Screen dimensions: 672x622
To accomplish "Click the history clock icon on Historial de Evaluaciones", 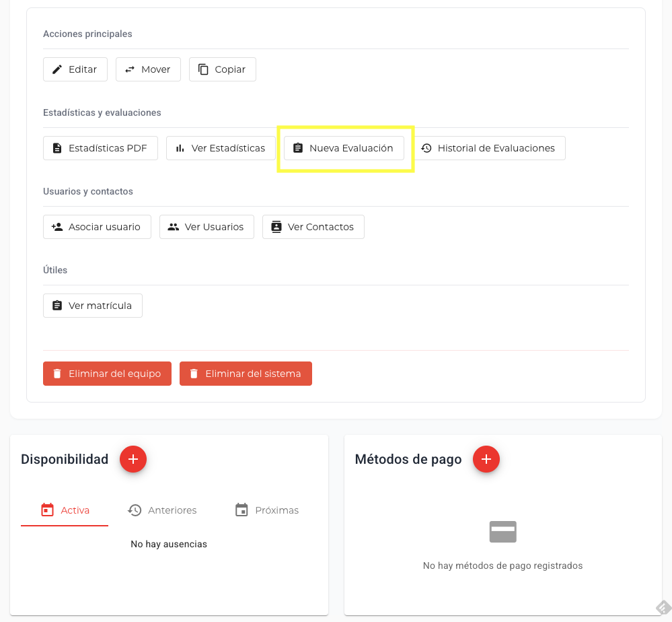I will click(x=426, y=147).
